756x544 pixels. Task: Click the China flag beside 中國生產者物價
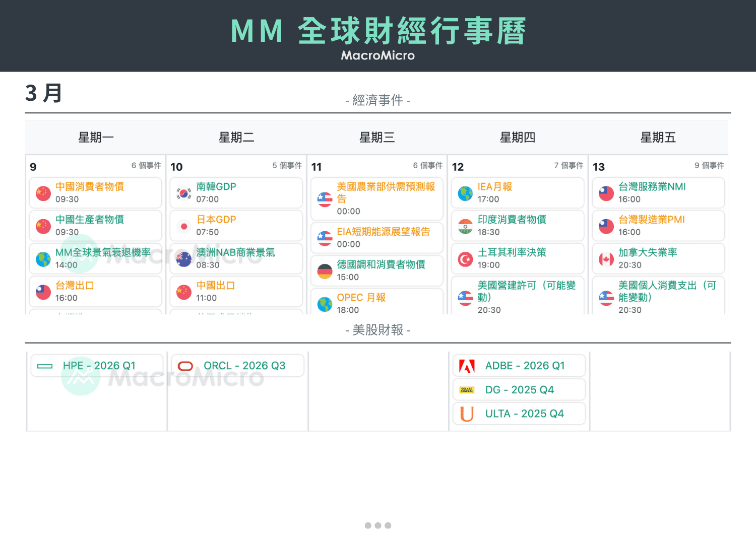coord(43,226)
